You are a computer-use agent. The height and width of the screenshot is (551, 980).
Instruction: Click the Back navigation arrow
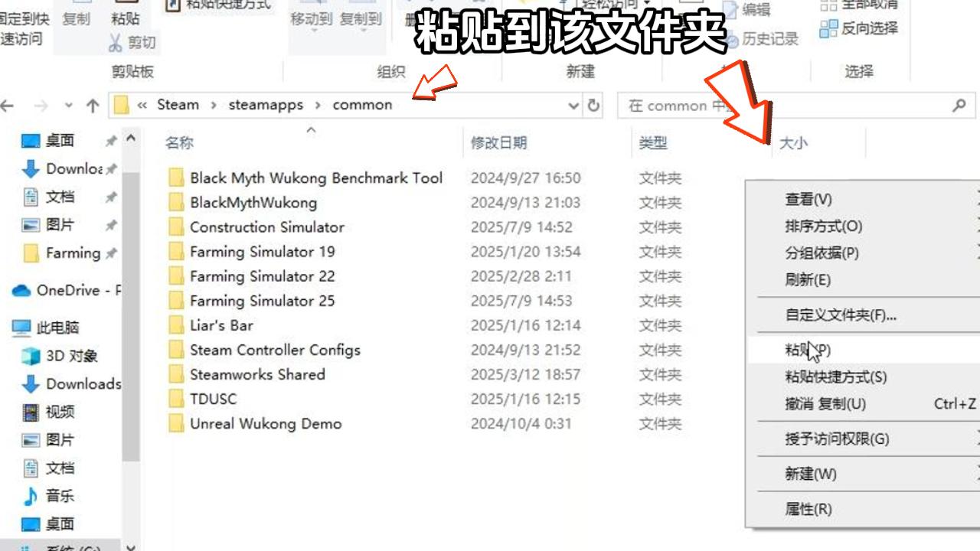click(7, 106)
